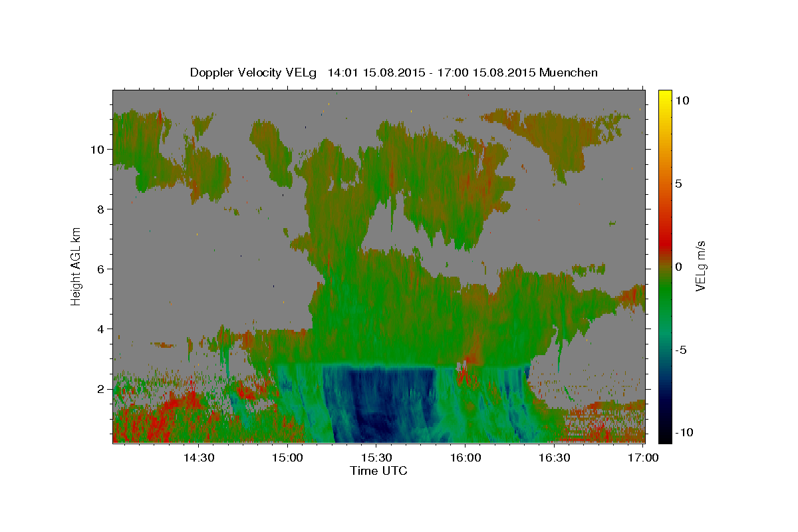
Task: Click the '17:00' time tick label
Action: pyautogui.click(x=644, y=458)
